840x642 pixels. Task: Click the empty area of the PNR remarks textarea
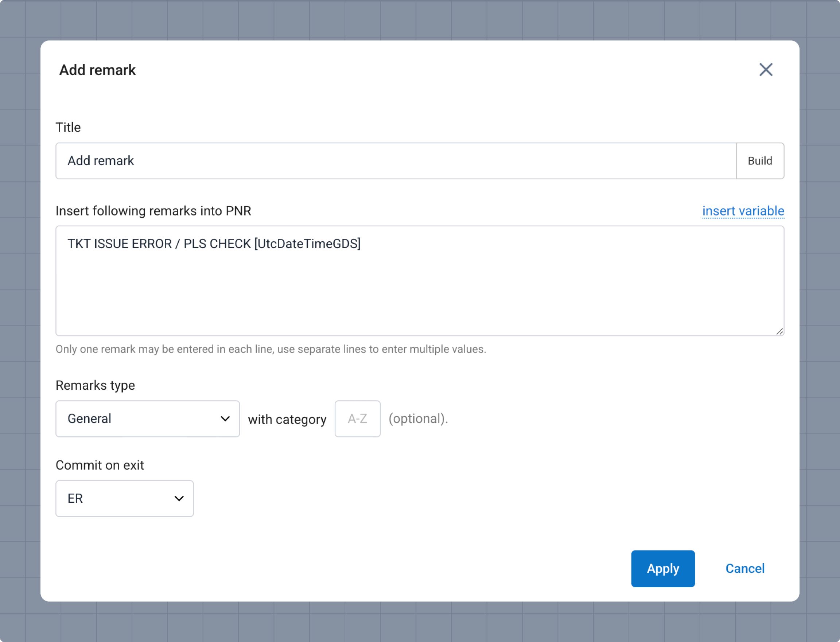pyautogui.click(x=419, y=294)
